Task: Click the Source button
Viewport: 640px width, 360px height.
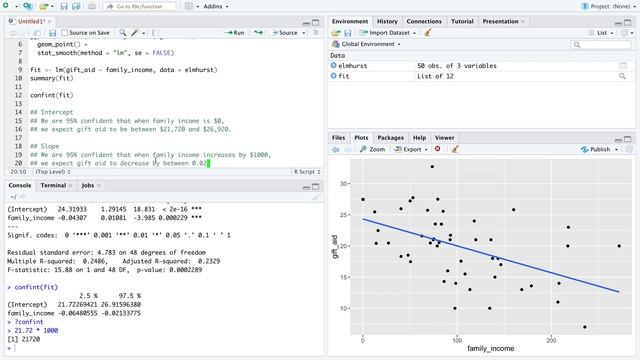Action: pos(285,33)
